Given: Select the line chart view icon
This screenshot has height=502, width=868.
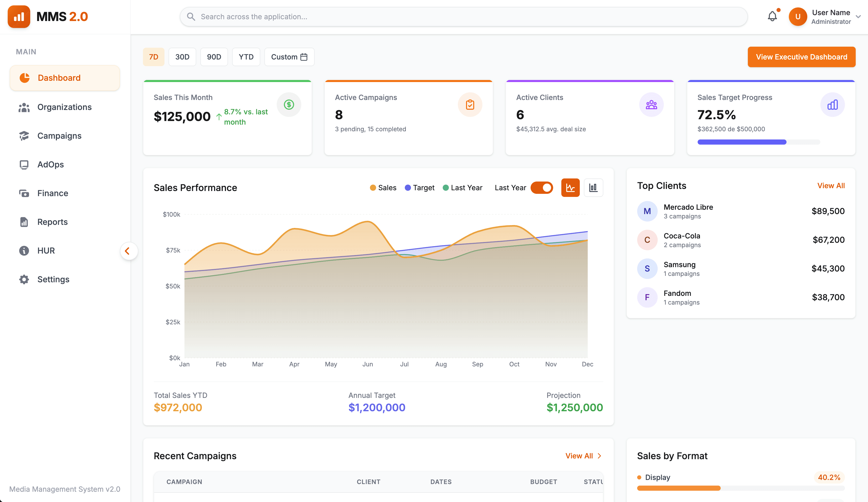Looking at the screenshot, I should (570, 188).
